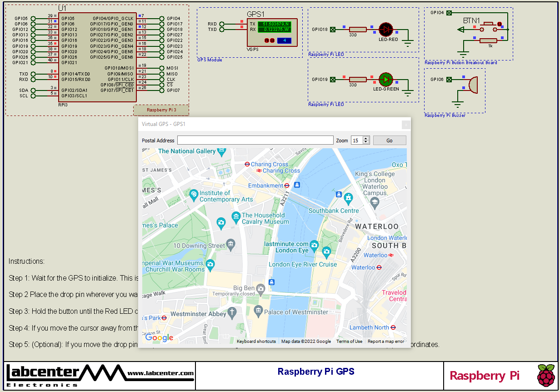Image resolution: width=560 pixels, height=392 pixels.
Task: Open Google Maps Terms of Use
Action: tap(349, 341)
